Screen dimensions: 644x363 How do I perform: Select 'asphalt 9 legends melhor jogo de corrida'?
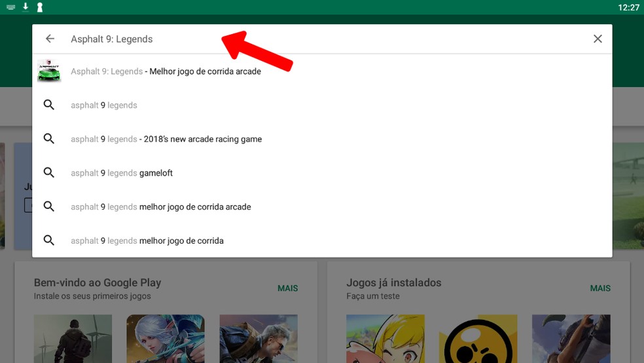[147, 240]
